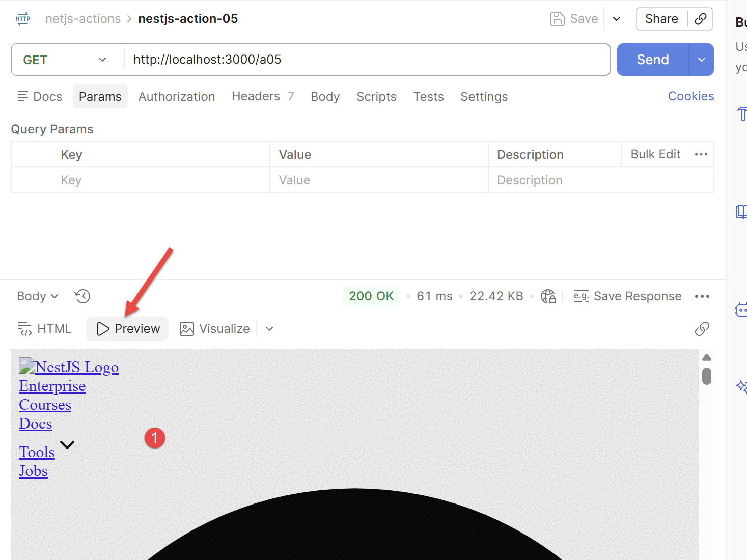Click the preview scrollbar up arrow
This screenshot has width=747, height=560.
click(707, 357)
